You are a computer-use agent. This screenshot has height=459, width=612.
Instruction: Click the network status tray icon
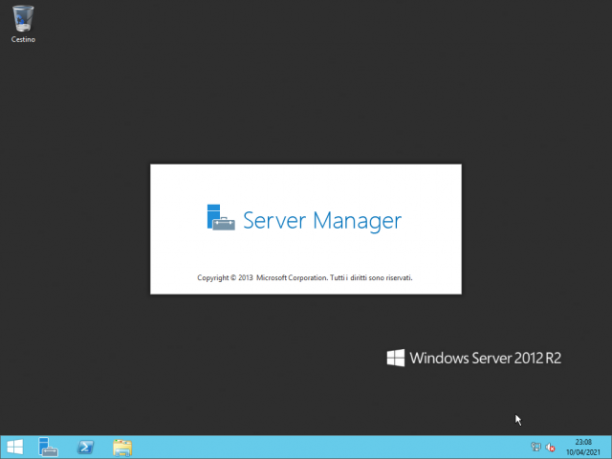tap(536, 447)
